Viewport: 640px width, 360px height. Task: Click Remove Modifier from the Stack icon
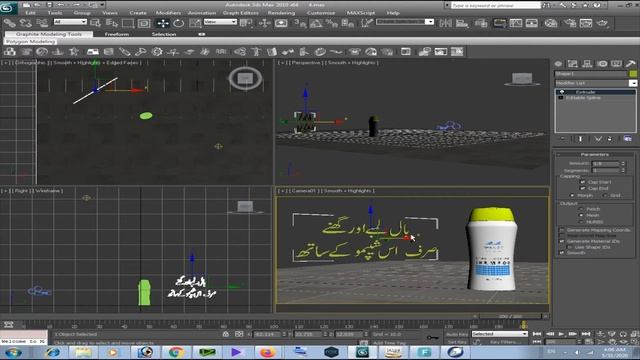609,139
